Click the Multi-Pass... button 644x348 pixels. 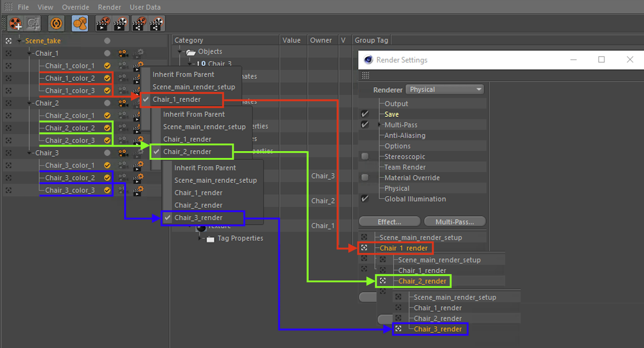click(x=455, y=222)
